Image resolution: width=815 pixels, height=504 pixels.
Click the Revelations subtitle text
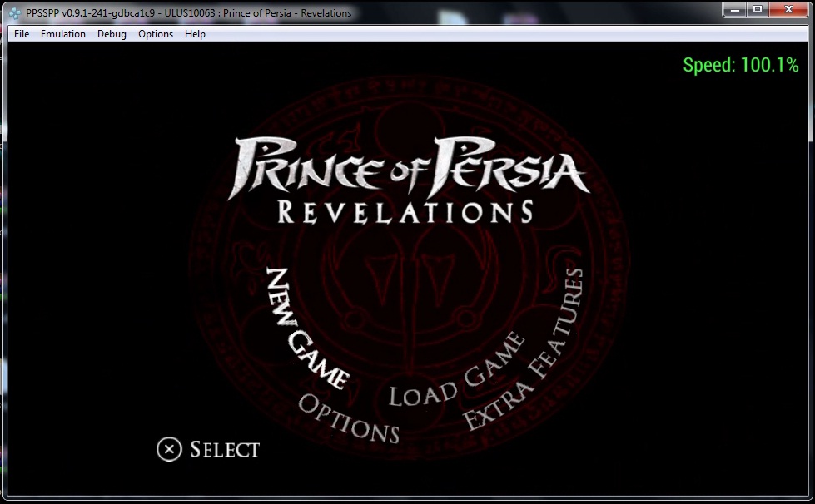pyautogui.click(x=405, y=211)
